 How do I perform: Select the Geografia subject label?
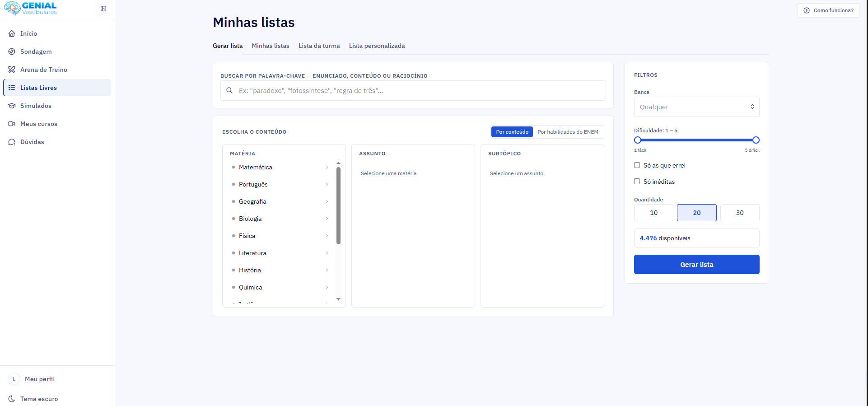[x=252, y=201]
